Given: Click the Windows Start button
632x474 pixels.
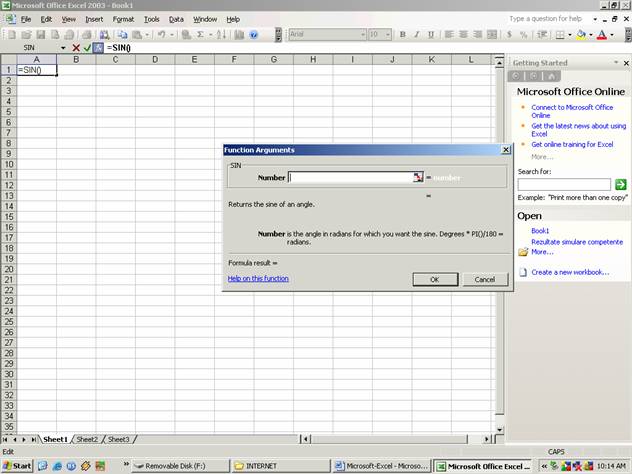Looking at the screenshot, I should click(17, 466).
